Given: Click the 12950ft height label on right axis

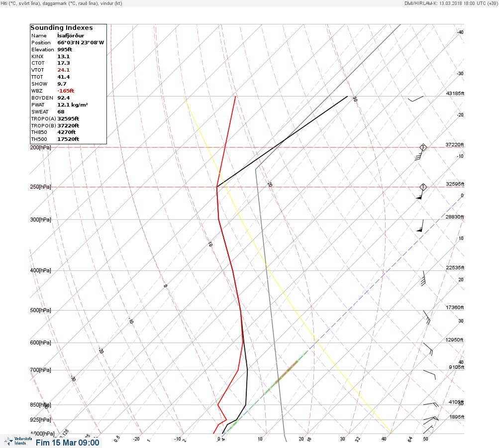Looking at the screenshot, I should [x=454, y=340].
